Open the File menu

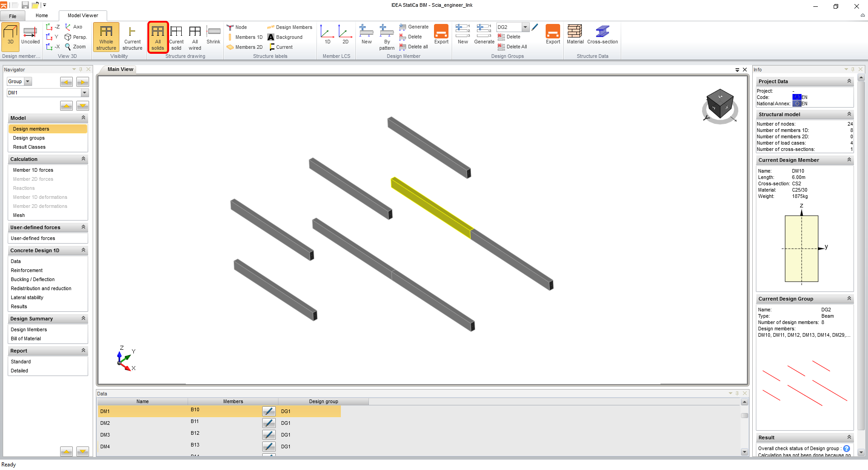(x=13, y=16)
